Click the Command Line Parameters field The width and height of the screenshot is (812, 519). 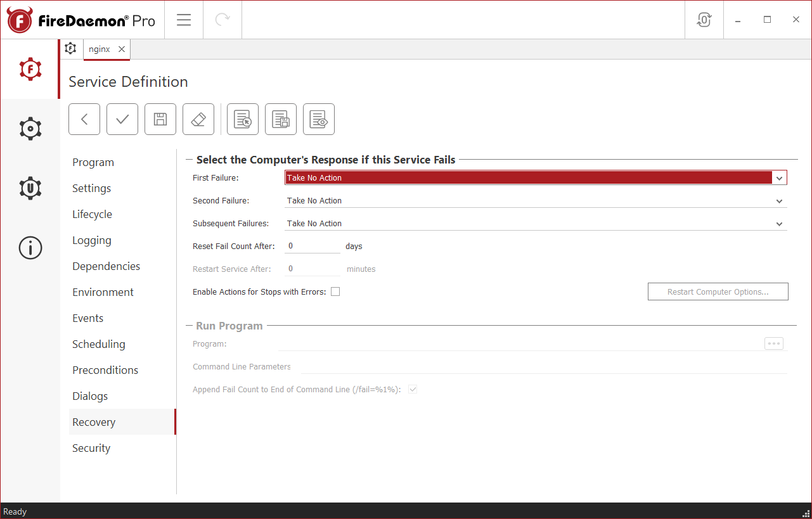tap(543, 366)
